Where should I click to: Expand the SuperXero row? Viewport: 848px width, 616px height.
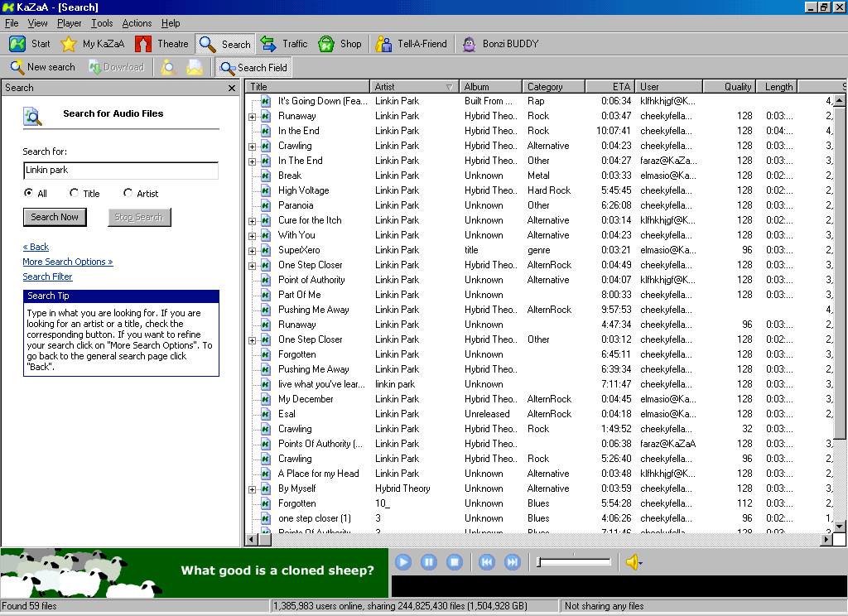click(252, 251)
